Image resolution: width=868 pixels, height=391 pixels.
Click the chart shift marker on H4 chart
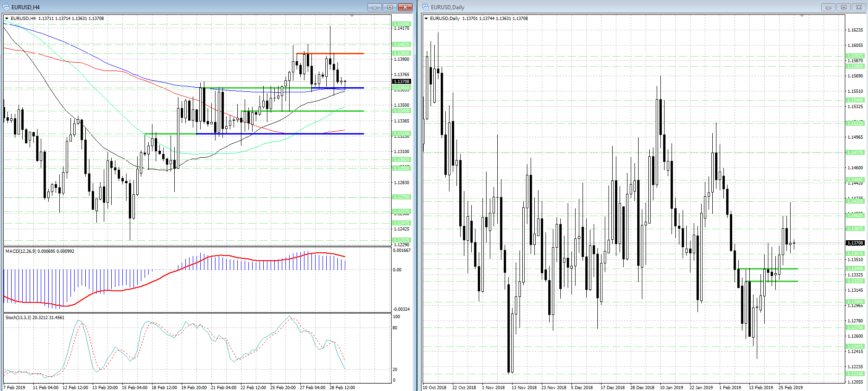tap(352, 16)
